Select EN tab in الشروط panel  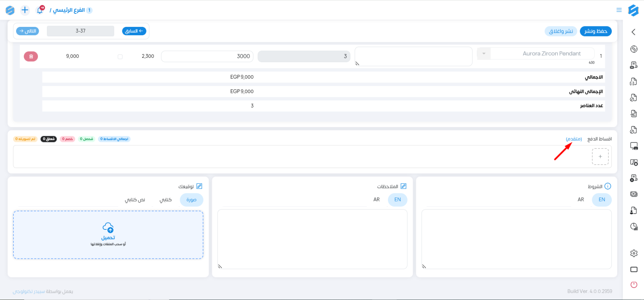click(x=601, y=199)
